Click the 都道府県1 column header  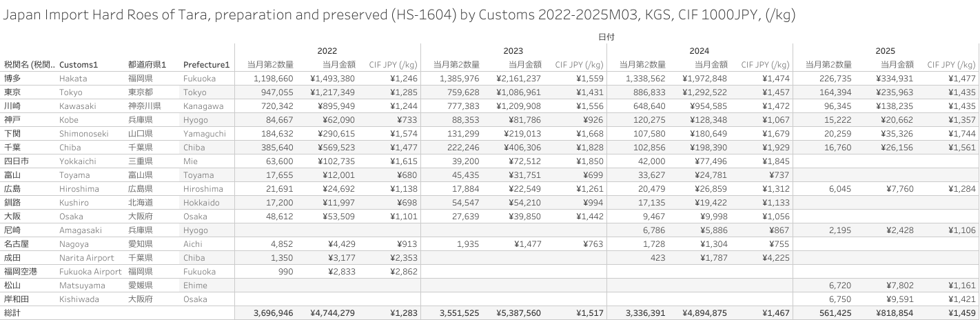(147, 65)
